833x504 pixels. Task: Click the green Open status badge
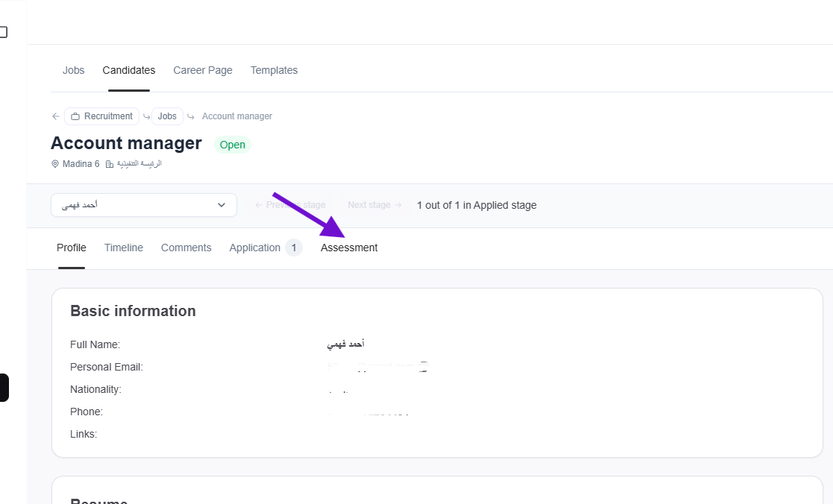(233, 145)
